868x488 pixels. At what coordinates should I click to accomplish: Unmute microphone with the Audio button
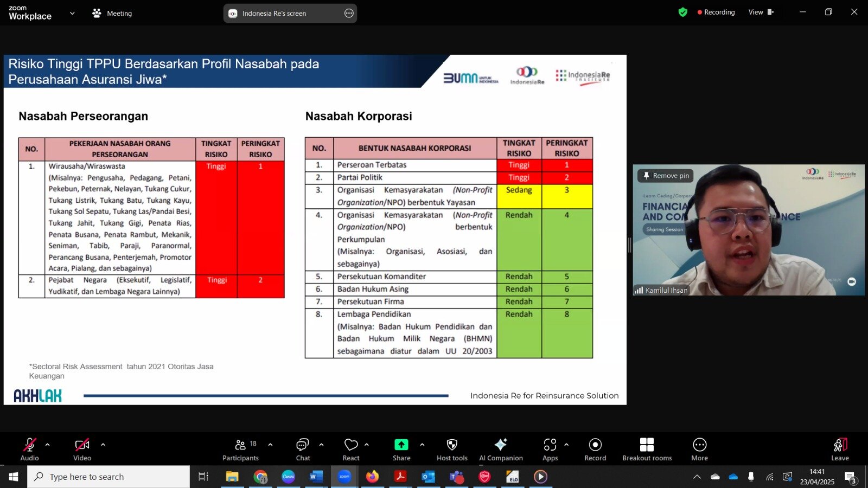(x=29, y=450)
